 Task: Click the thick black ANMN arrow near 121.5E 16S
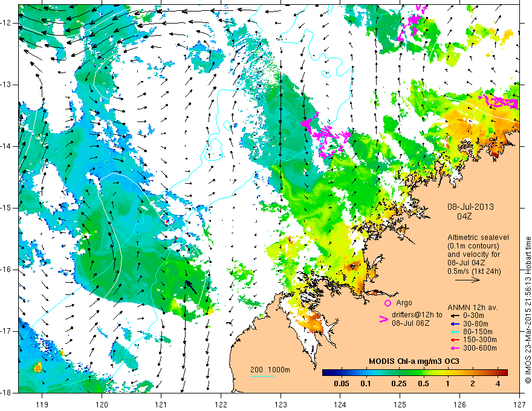click(x=192, y=287)
